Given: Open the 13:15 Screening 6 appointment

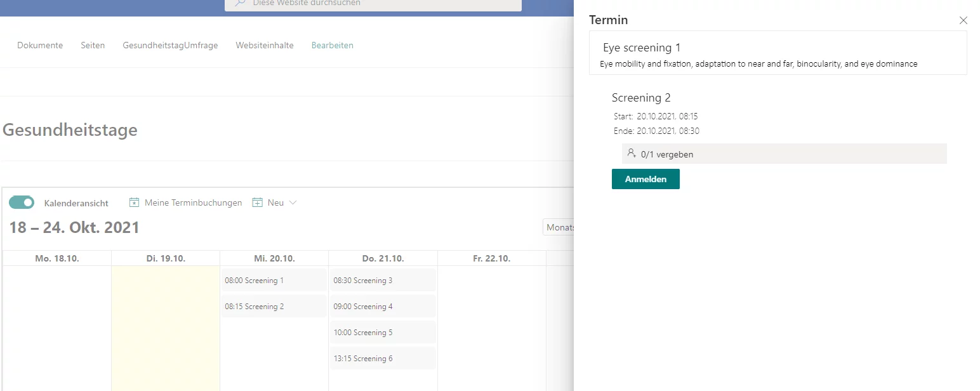Looking at the screenshot, I should click(x=383, y=358).
